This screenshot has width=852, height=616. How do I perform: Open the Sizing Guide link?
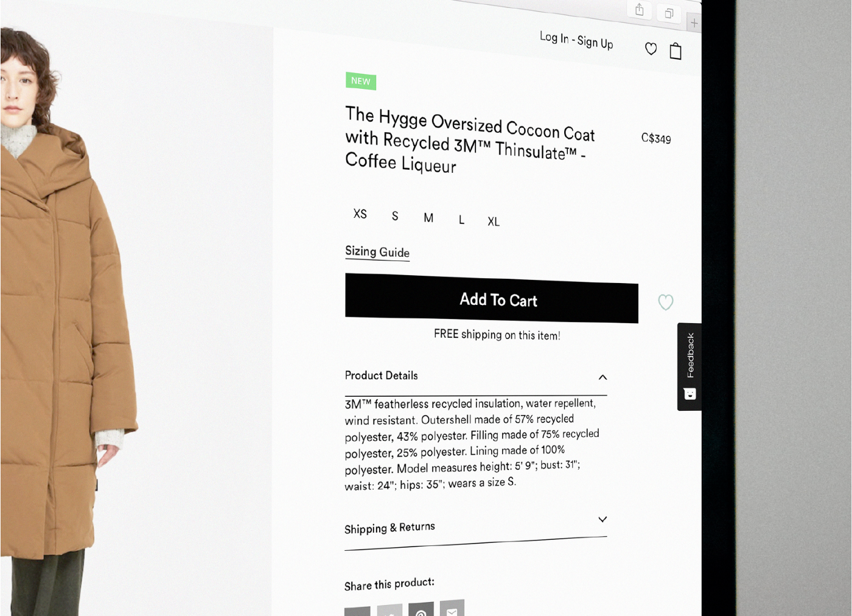click(377, 251)
